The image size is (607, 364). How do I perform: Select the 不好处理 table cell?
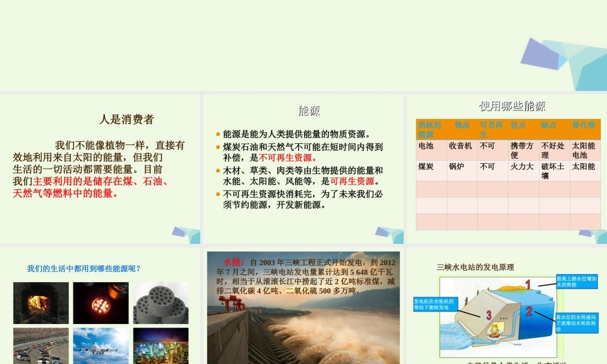coord(554,150)
